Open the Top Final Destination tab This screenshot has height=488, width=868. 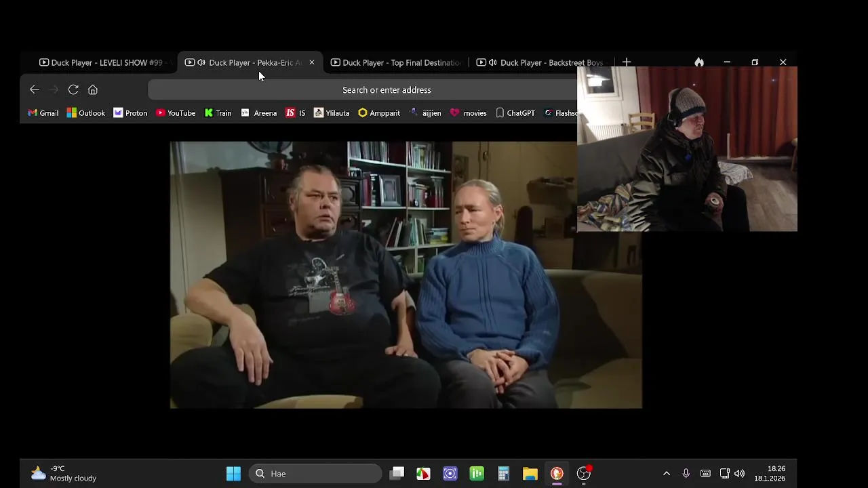tap(396, 62)
